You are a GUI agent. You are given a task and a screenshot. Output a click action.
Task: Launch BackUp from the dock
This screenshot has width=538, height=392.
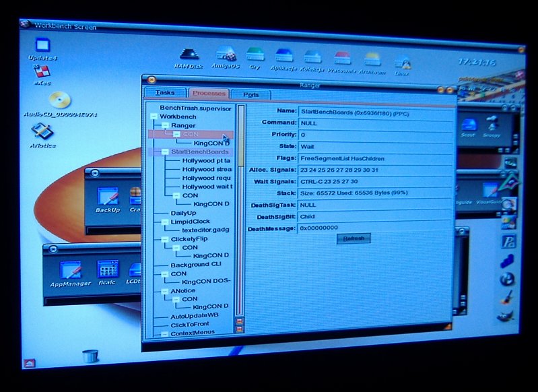point(108,200)
